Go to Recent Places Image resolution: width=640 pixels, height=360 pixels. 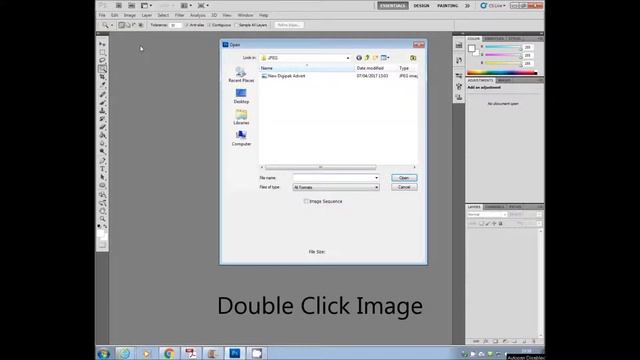(241, 75)
